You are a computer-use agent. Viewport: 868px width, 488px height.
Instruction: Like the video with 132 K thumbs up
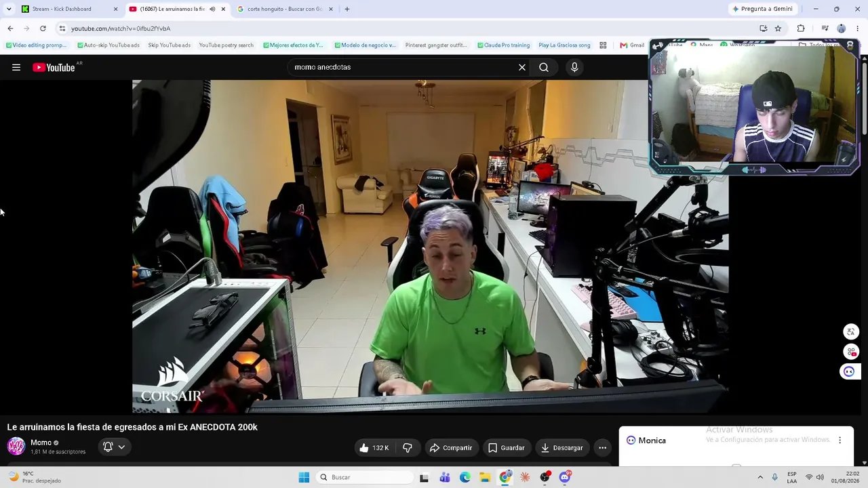click(374, 447)
